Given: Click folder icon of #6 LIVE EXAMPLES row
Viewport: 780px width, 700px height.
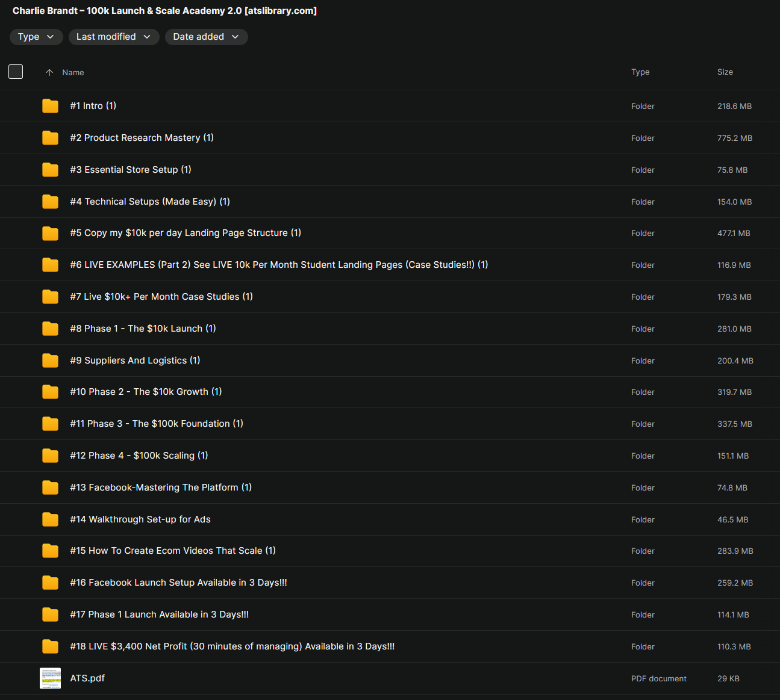Looking at the screenshot, I should (x=51, y=265).
